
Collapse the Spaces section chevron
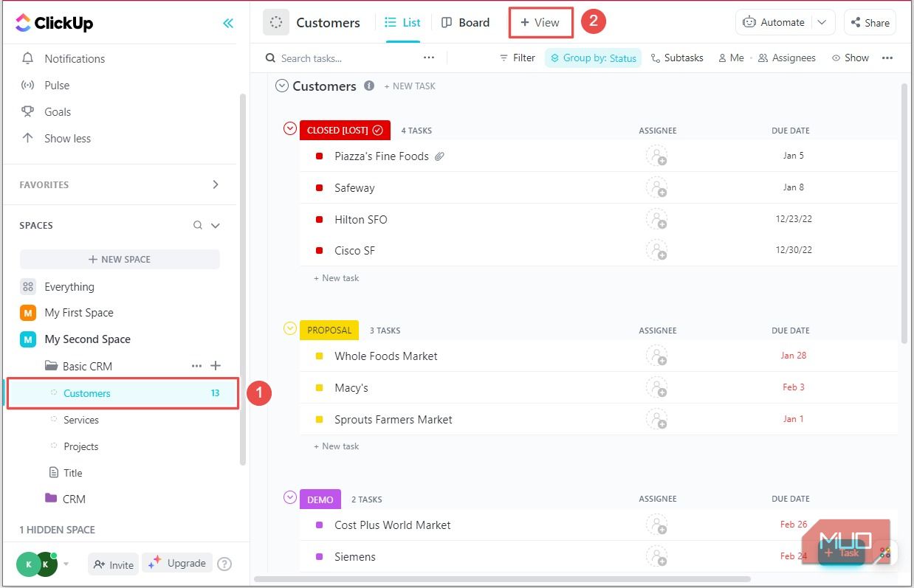pyautogui.click(x=216, y=226)
